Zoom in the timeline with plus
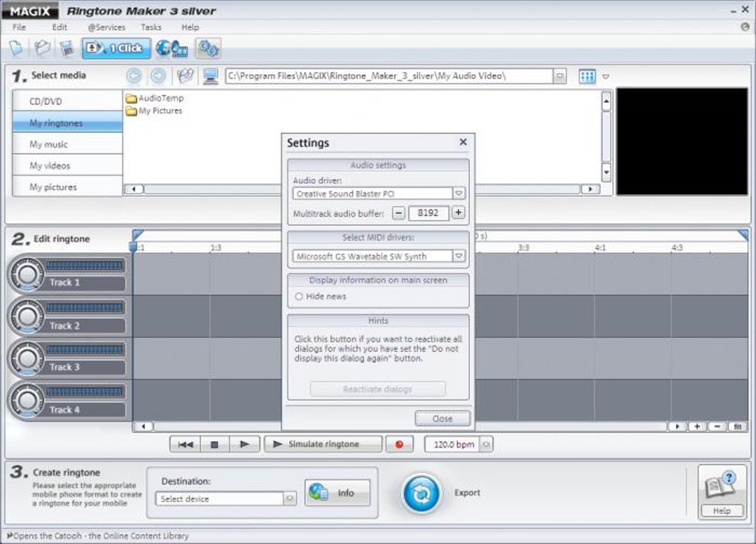This screenshot has height=544, width=756. coord(697,426)
